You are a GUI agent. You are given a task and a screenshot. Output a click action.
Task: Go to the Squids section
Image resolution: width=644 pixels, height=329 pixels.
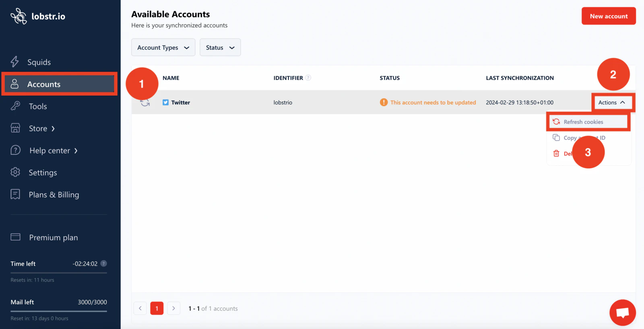click(x=39, y=62)
